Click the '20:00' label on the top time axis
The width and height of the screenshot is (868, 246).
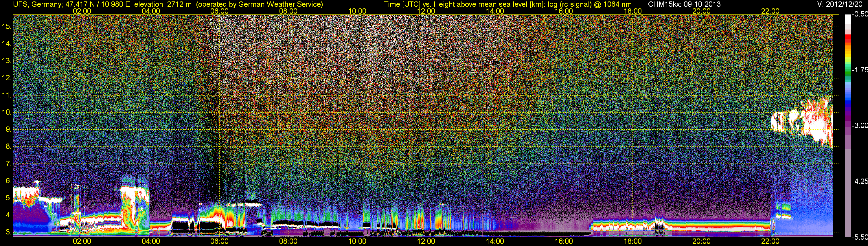(x=702, y=11)
